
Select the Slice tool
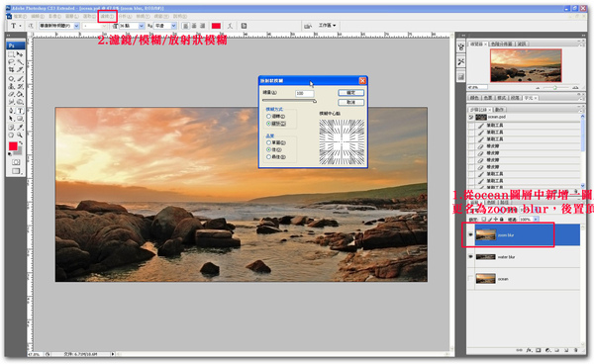click(20, 69)
